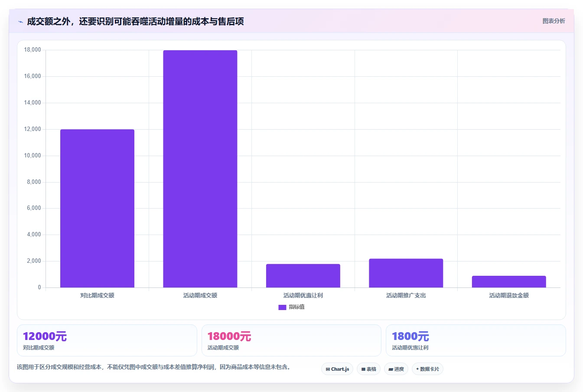Screen dimensions: 583x392
Task: Click y-axis value 14,000
Action: point(33,103)
